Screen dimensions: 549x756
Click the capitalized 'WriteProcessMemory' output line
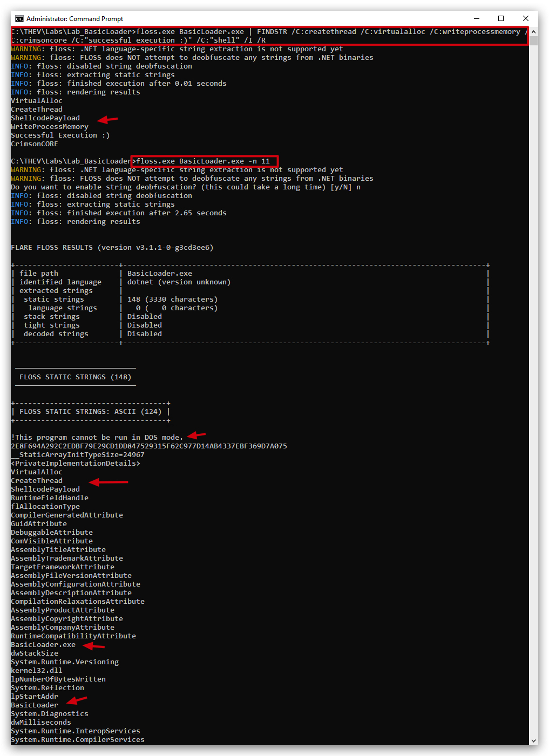[50, 127]
